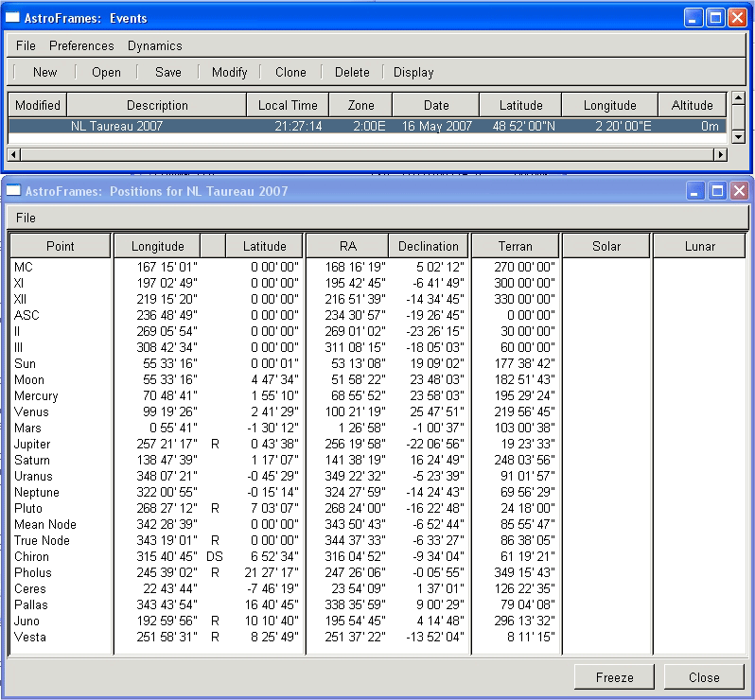Minimize the Positions window
Viewport: 755px width, 700px height.
click(695, 191)
